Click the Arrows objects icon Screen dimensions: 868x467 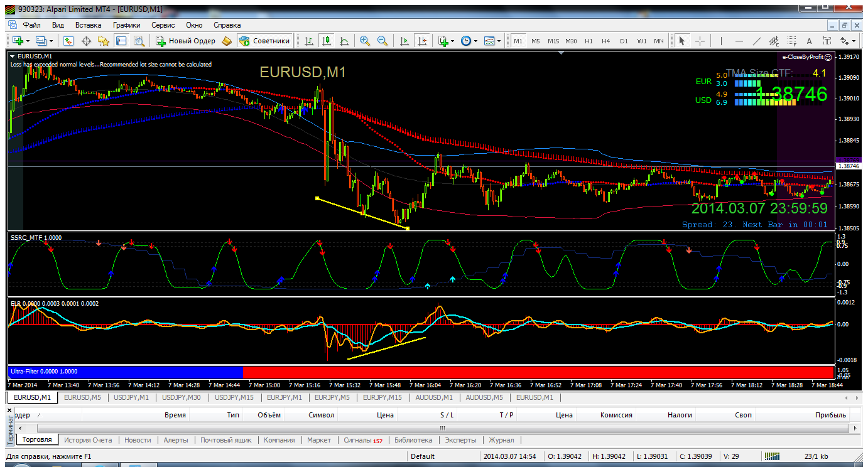tap(845, 41)
